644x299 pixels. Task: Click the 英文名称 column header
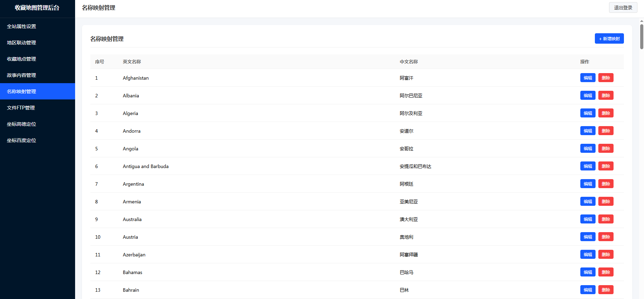coord(132,62)
